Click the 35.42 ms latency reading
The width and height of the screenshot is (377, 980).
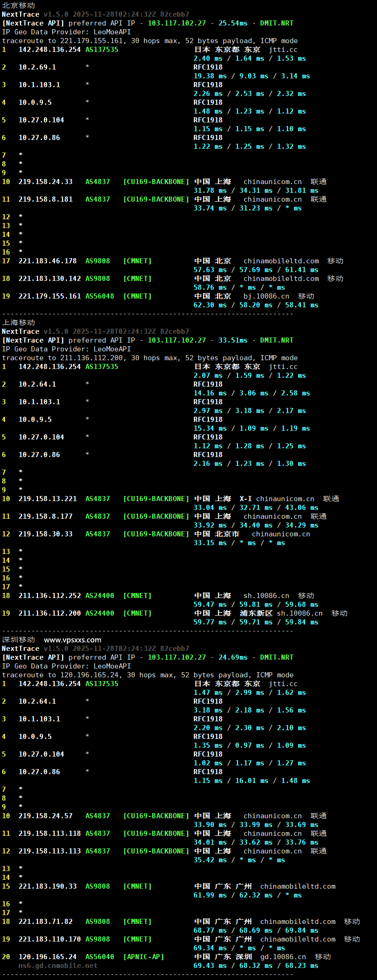(x=210, y=860)
